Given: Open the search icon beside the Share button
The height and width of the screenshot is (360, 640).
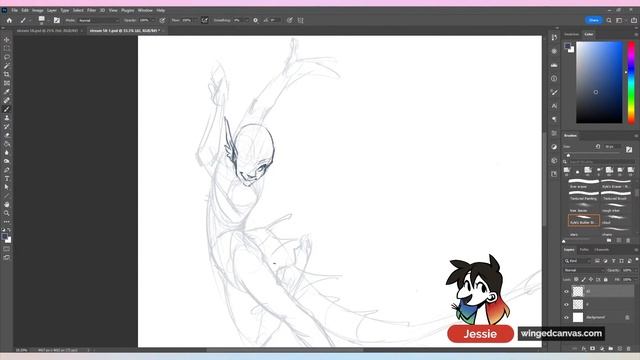Looking at the screenshot, I should [609, 20].
